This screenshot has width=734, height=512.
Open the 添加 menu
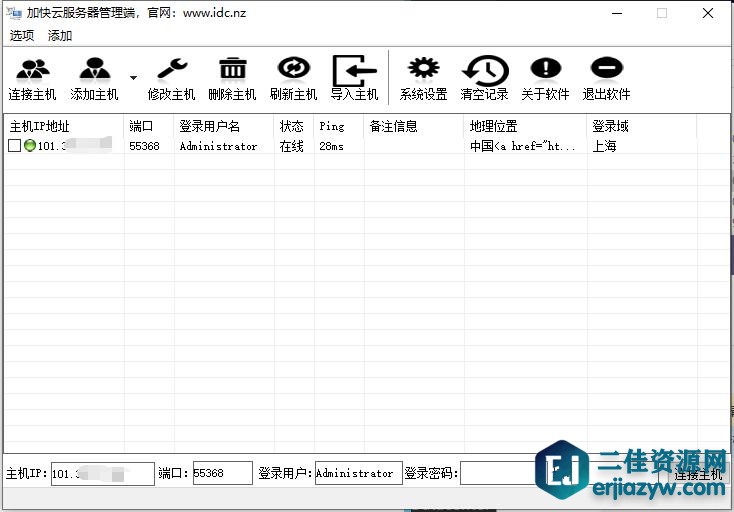[x=60, y=36]
